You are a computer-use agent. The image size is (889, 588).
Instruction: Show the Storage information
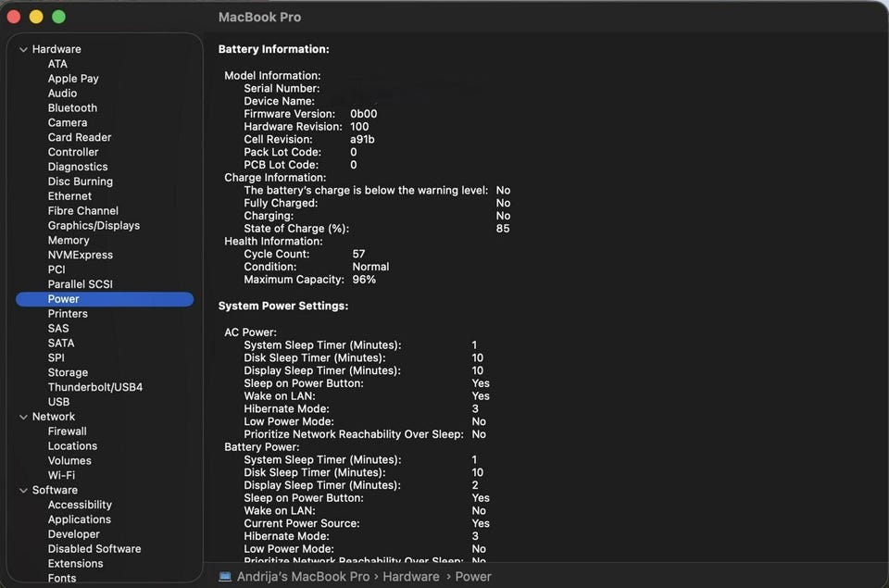coord(68,372)
